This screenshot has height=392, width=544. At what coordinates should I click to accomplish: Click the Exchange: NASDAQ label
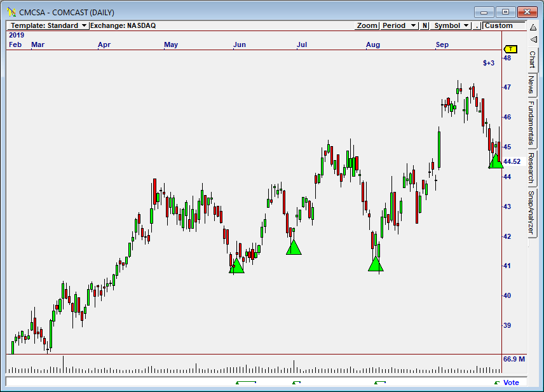pyautogui.click(x=123, y=25)
